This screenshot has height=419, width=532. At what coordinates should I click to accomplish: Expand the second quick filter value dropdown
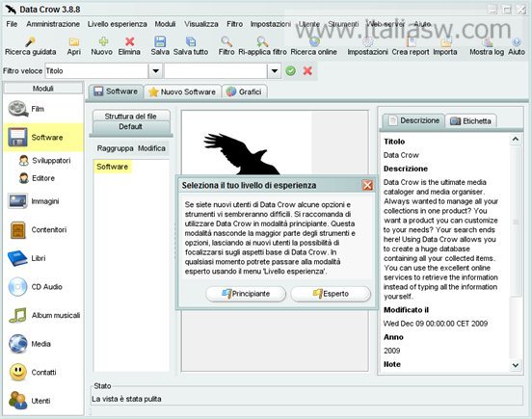(x=275, y=71)
